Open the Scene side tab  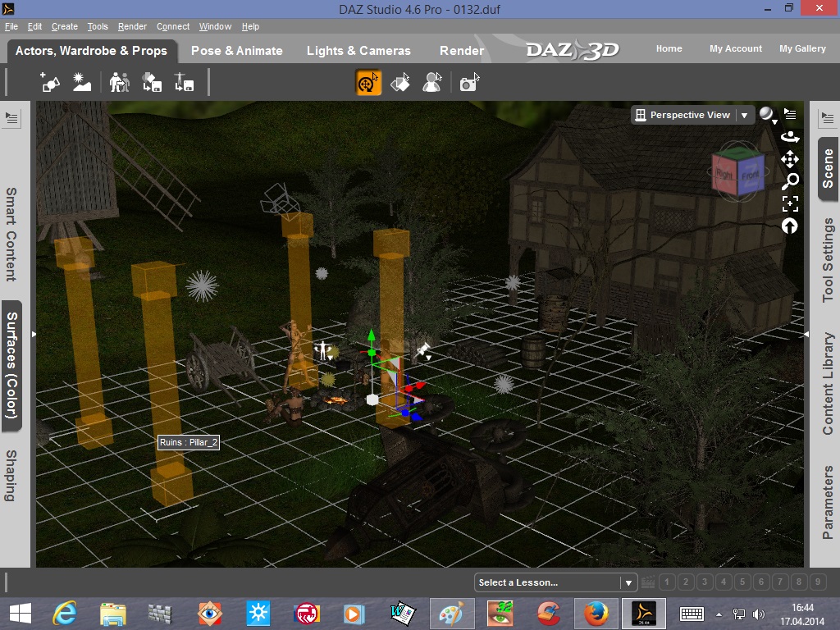tap(828, 169)
